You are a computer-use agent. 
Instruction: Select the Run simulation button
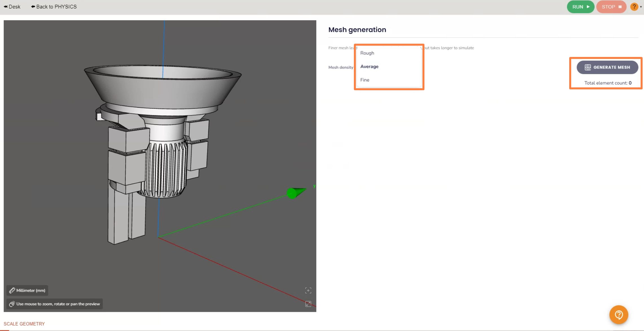(580, 6)
